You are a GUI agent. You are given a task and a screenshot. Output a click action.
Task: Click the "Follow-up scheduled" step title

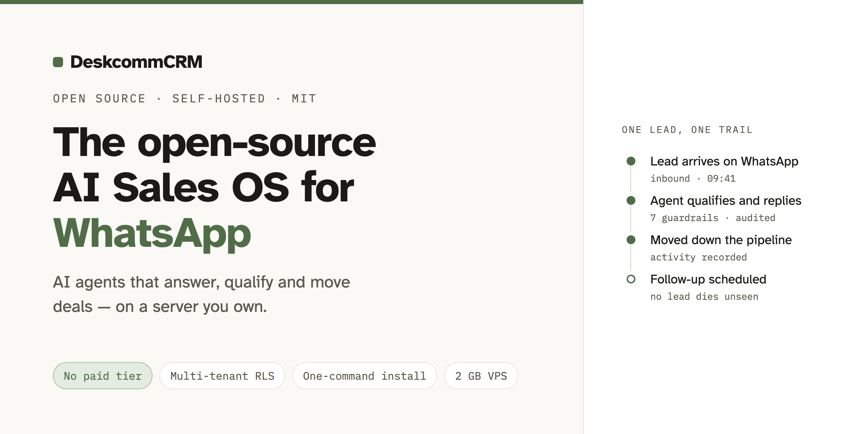[x=708, y=279]
